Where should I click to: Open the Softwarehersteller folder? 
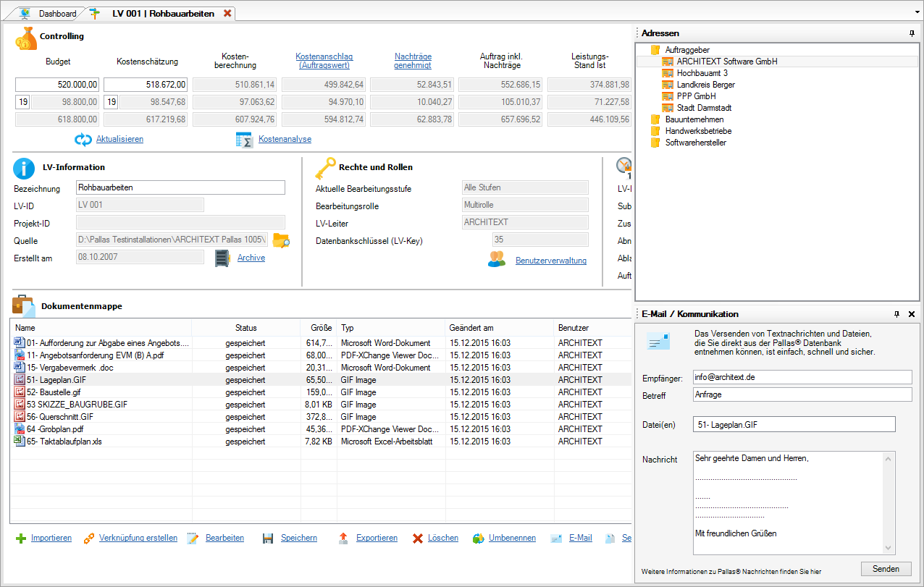point(696,143)
